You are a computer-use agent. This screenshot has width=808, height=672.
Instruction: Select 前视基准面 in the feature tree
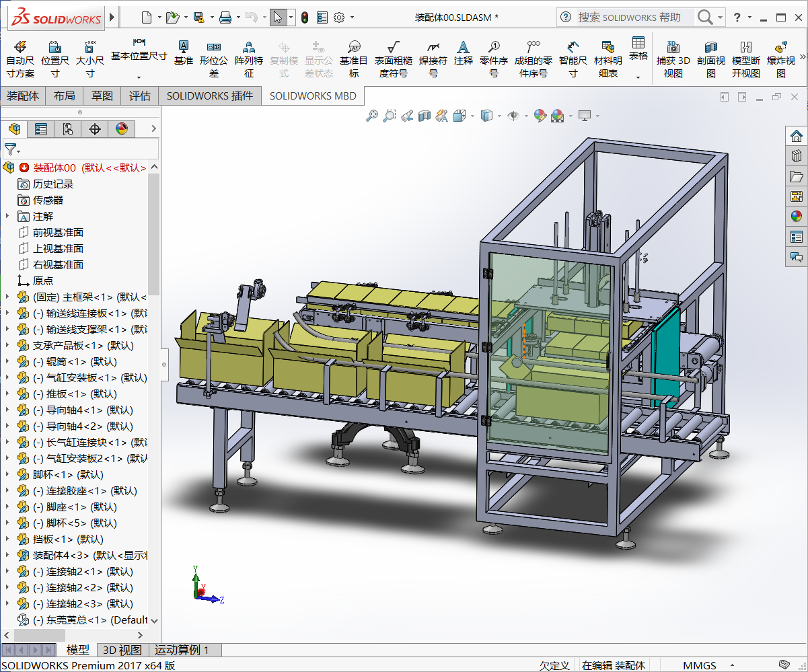click(x=58, y=232)
